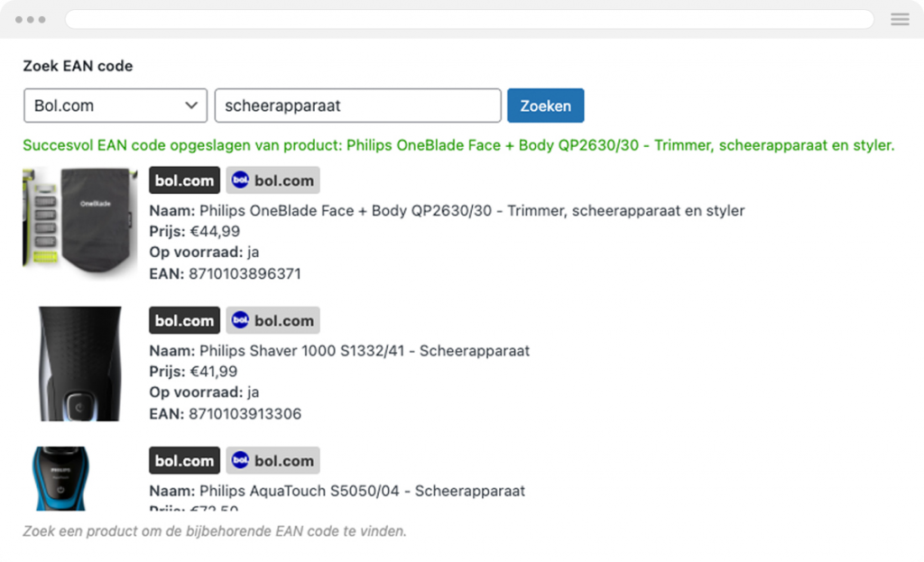
Task: Click the browser address bar
Action: 471,19
